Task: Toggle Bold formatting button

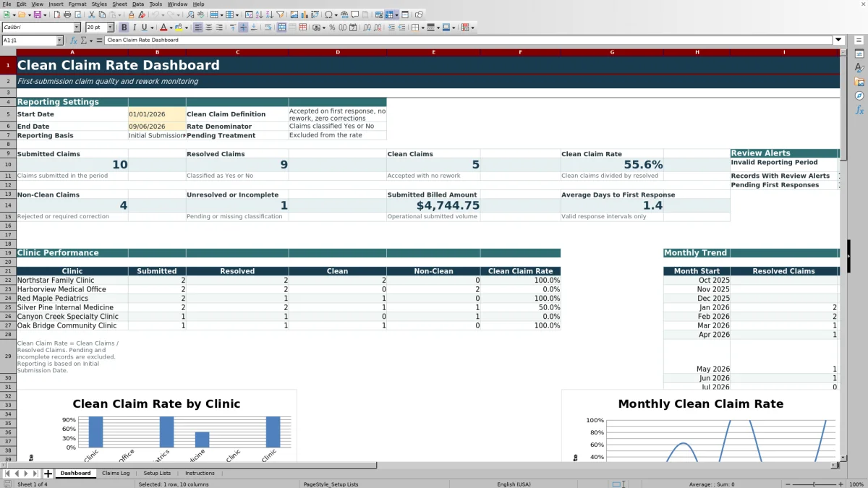Action: pos(124,27)
